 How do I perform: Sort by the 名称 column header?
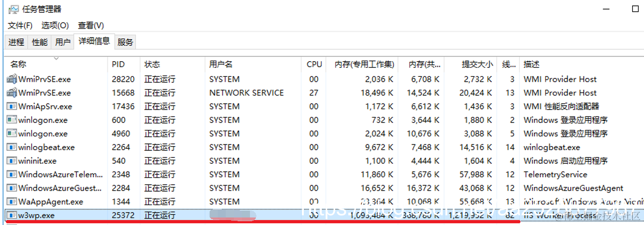(56, 64)
